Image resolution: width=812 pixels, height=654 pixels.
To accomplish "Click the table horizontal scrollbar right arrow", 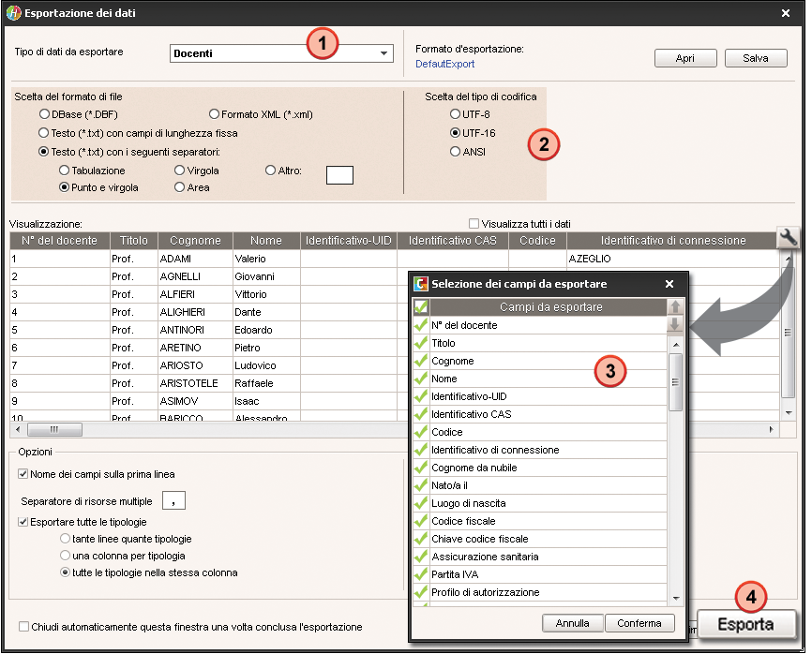I will 771,429.
